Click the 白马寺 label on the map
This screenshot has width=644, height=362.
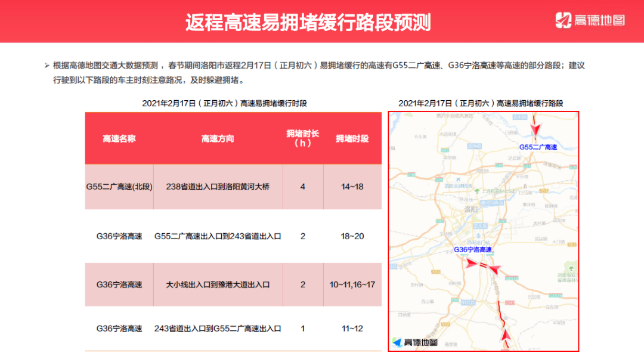point(525,192)
